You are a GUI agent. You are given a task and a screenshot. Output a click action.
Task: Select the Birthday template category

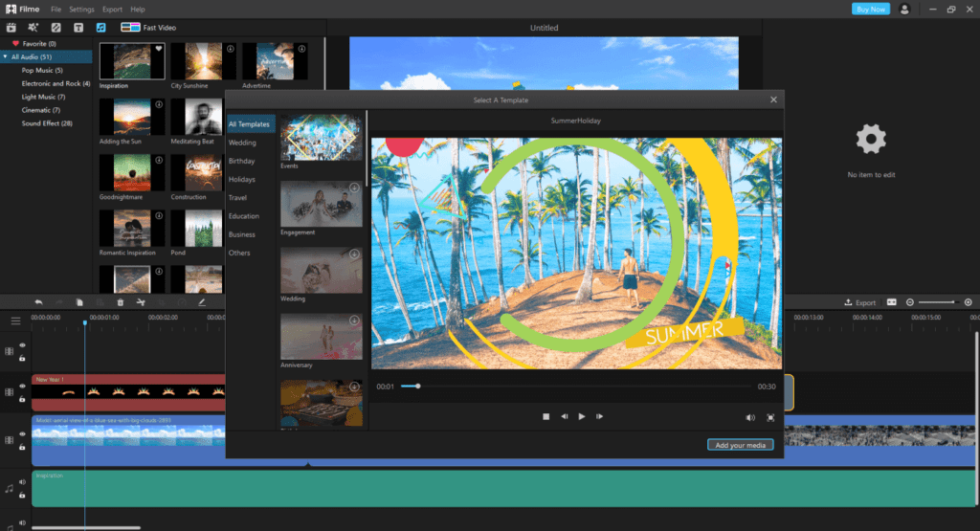(241, 161)
